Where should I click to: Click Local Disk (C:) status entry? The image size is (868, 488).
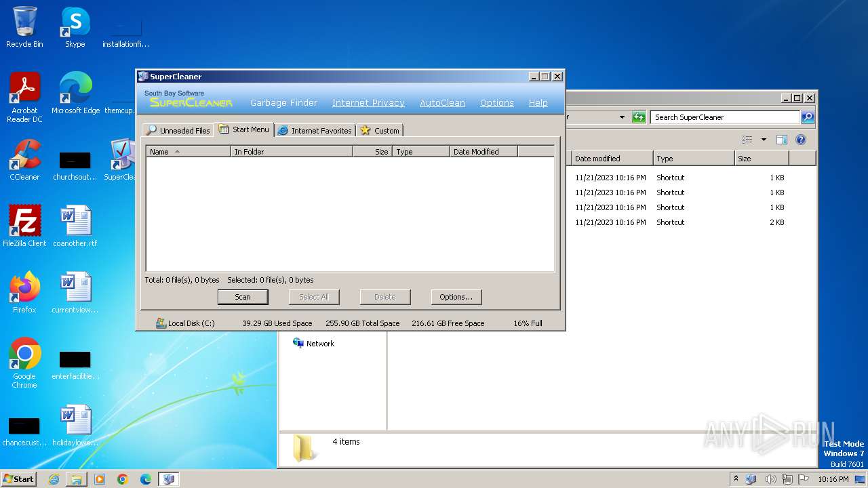coord(185,323)
